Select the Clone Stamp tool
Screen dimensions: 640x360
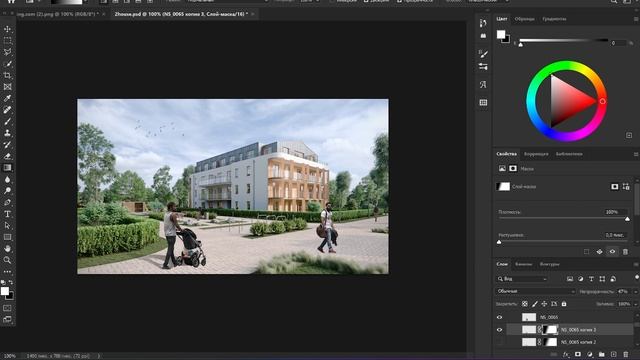pos(7,133)
